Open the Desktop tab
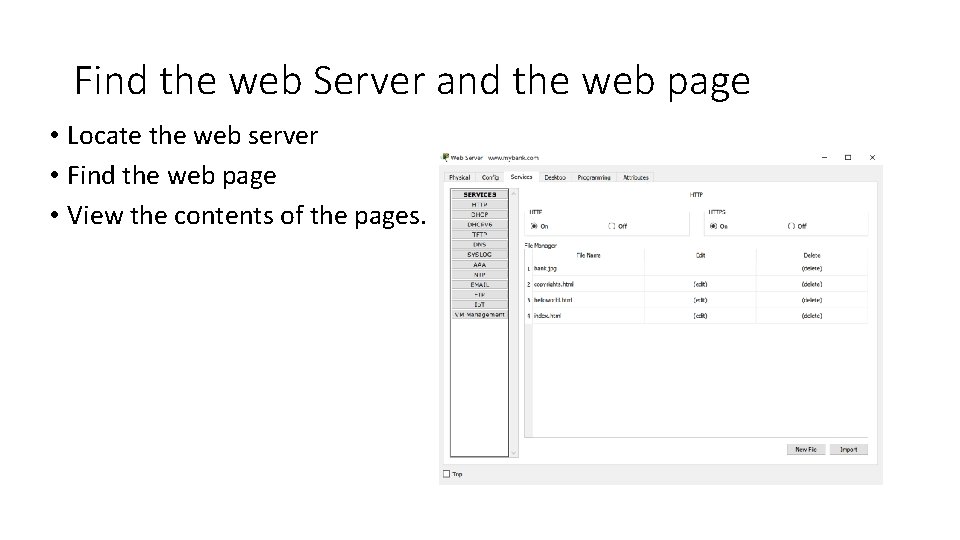The height and width of the screenshot is (540, 960). (x=555, y=178)
